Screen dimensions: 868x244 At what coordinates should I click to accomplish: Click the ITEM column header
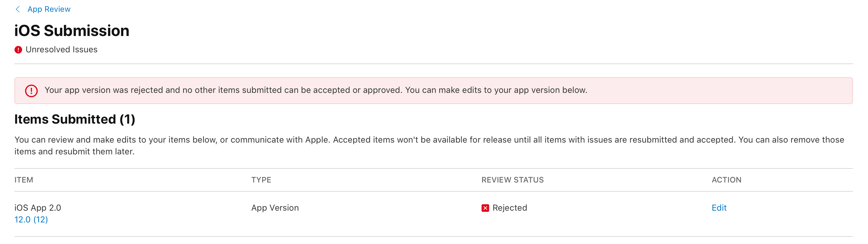(x=24, y=180)
